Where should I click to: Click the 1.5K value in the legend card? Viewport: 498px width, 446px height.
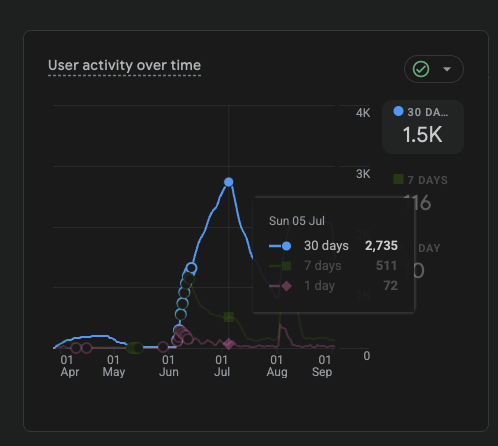pyautogui.click(x=423, y=135)
